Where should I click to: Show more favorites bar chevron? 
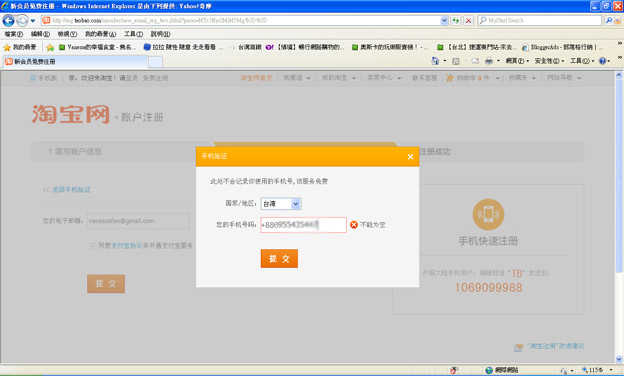(619, 43)
